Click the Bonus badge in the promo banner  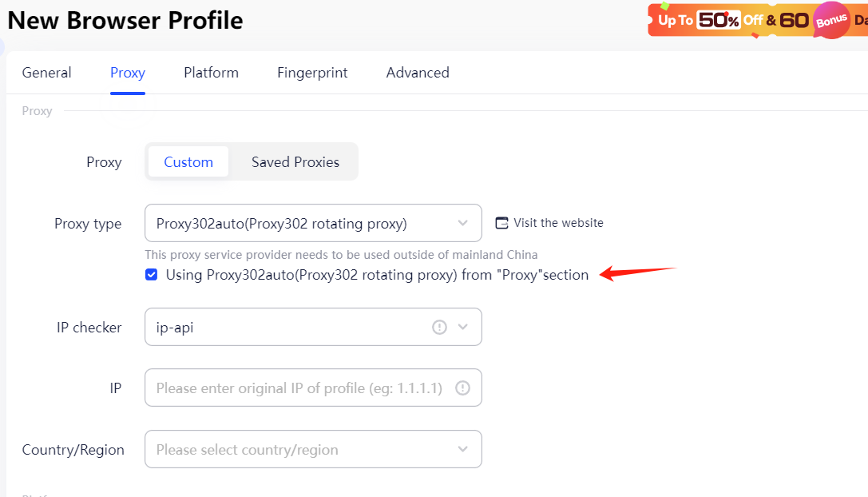click(832, 20)
